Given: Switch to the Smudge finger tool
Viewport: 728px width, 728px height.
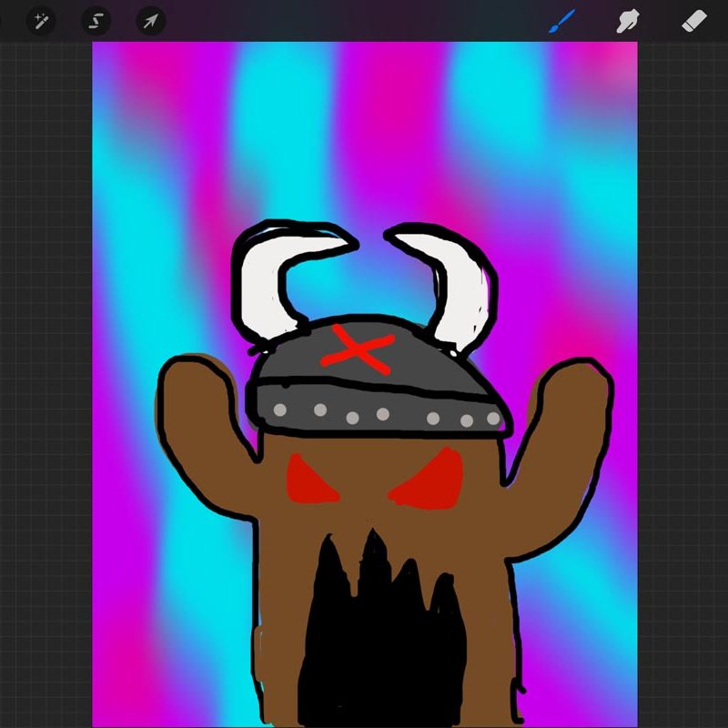Looking at the screenshot, I should [628, 21].
